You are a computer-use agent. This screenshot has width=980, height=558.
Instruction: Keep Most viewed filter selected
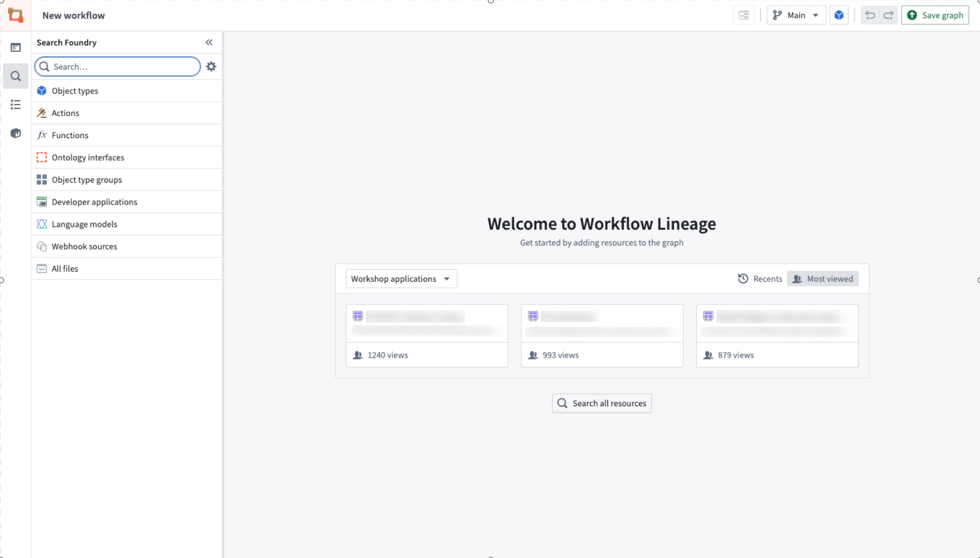[823, 278]
